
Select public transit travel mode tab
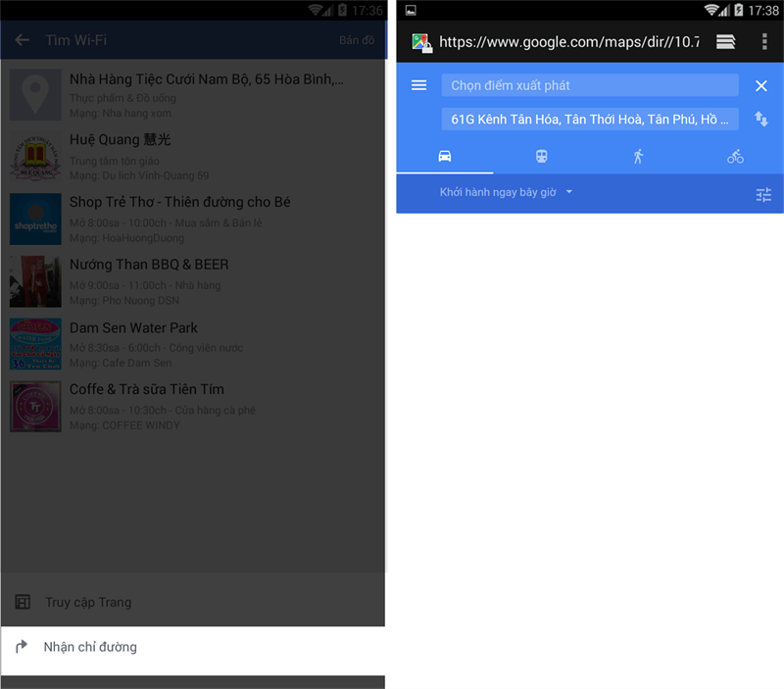click(x=542, y=157)
